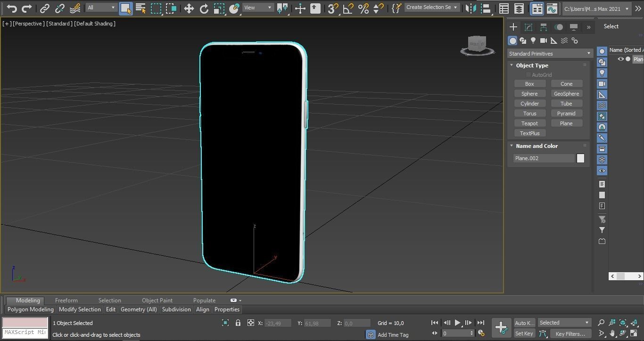This screenshot has width=644, height=341.
Task: Click the Pyramid object button
Action: [566, 114]
